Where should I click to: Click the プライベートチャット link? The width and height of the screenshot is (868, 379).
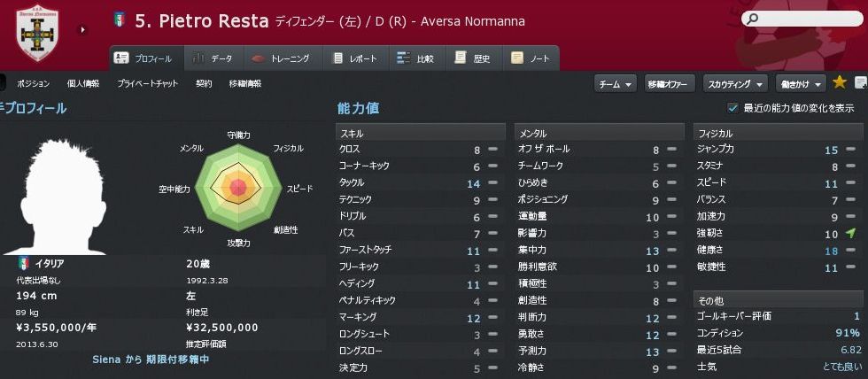(x=147, y=83)
